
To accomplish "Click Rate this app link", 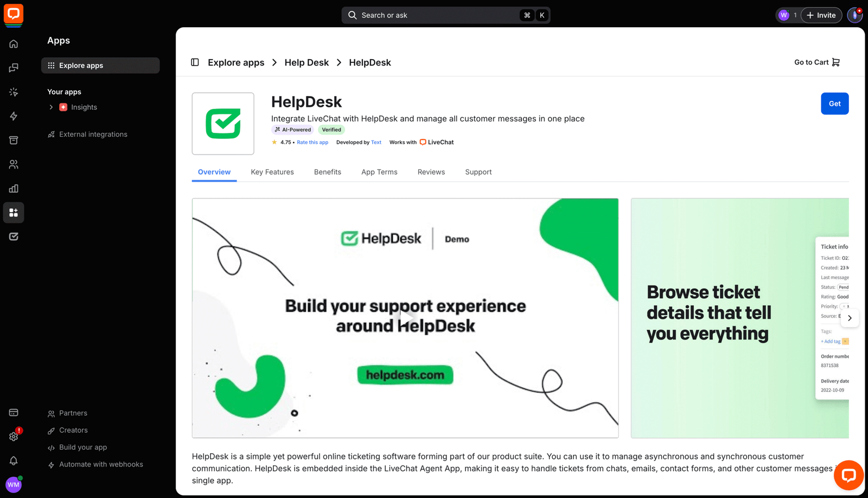I will point(312,143).
